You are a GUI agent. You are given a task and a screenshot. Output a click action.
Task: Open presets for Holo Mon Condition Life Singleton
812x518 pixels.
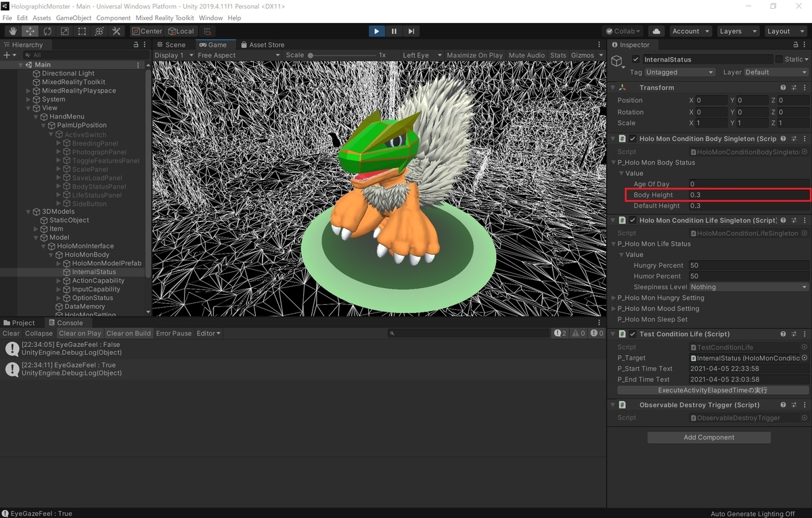(x=793, y=220)
